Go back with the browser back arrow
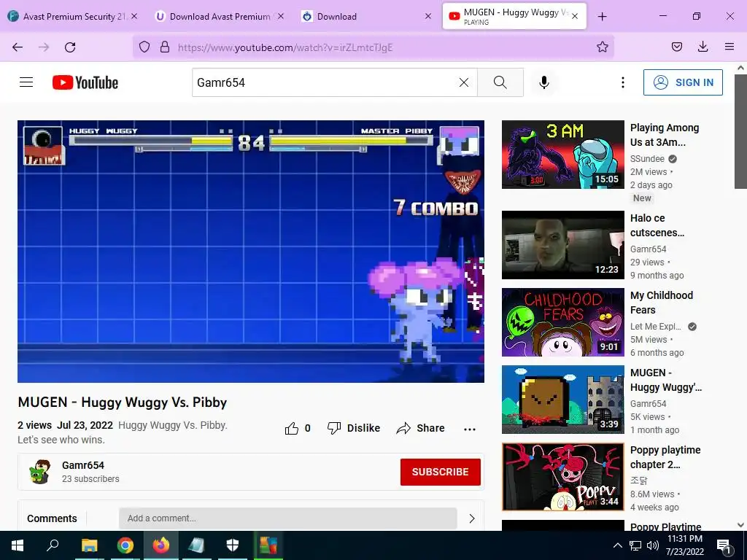 [18, 47]
